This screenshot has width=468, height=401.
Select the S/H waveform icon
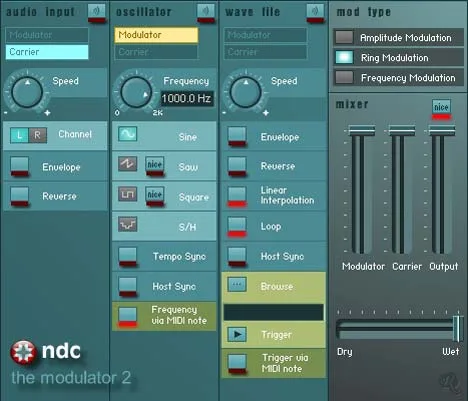pos(127,224)
